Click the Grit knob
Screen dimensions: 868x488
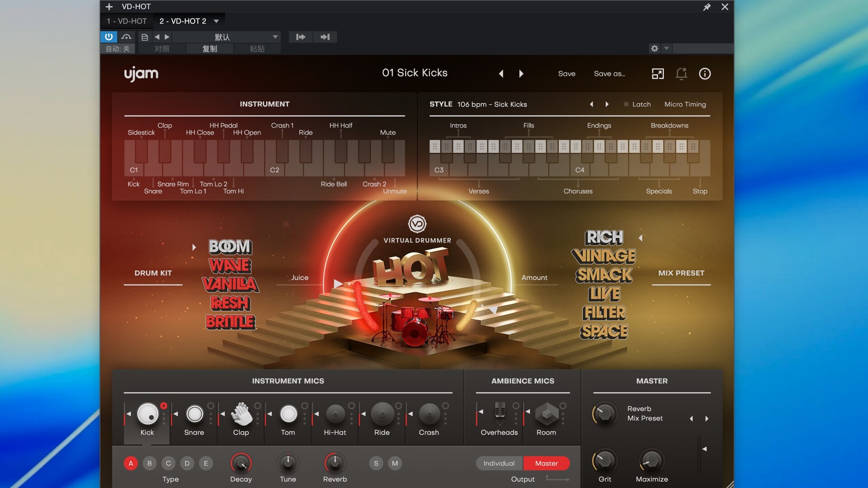pyautogui.click(x=605, y=461)
